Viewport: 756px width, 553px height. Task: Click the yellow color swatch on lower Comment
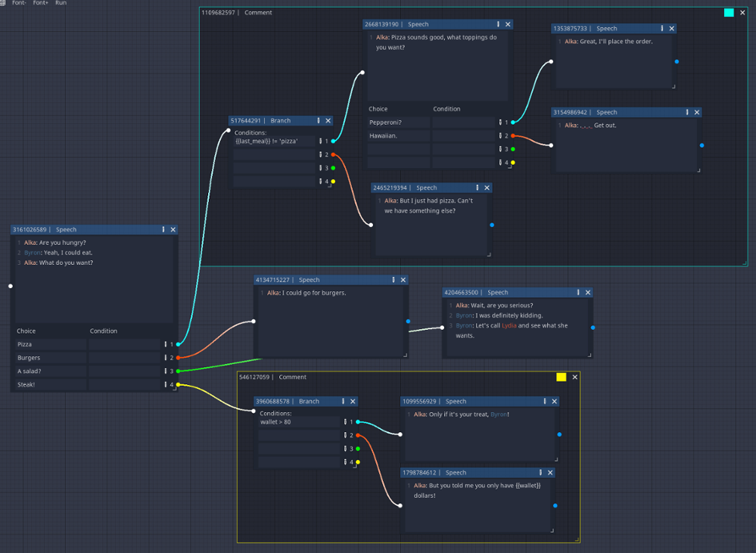[561, 377]
